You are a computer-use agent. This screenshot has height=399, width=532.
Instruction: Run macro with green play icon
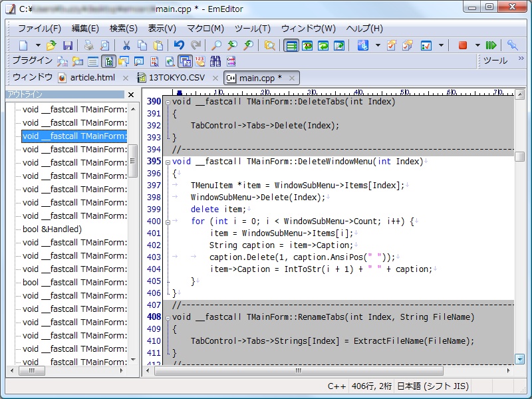pyautogui.click(x=491, y=45)
